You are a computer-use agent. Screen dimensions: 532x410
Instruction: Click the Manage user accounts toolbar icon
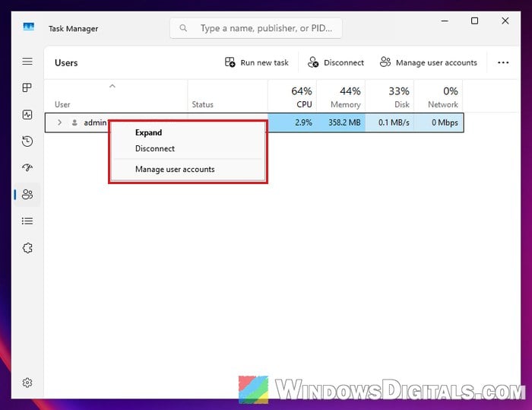tap(385, 62)
